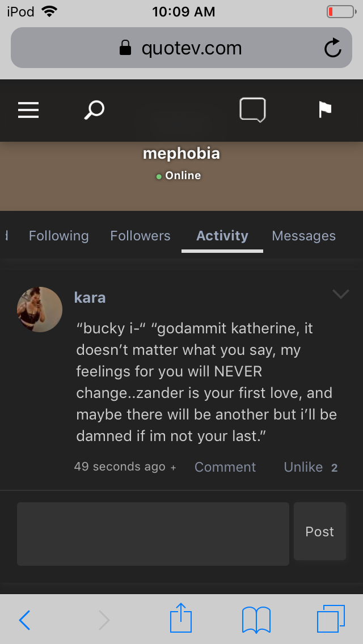Switch to the Followers tab

pyautogui.click(x=140, y=236)
